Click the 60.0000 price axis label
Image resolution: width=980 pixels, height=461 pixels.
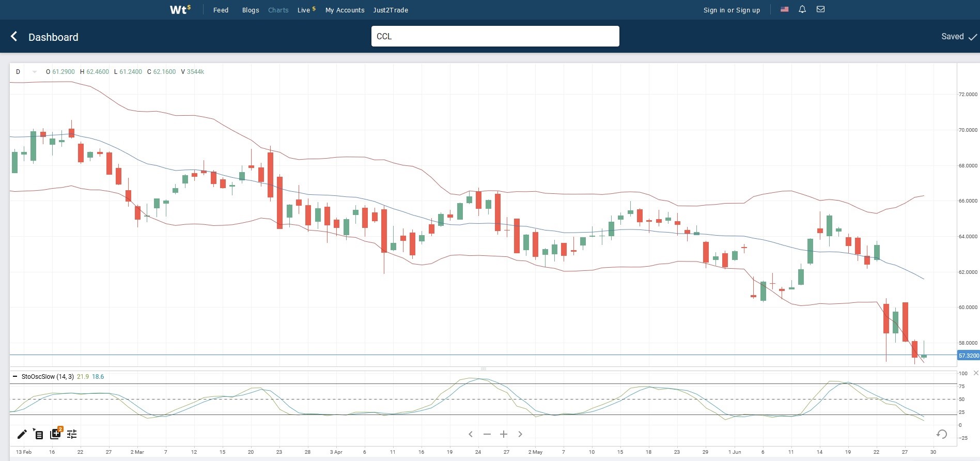(x=968, y=308)
